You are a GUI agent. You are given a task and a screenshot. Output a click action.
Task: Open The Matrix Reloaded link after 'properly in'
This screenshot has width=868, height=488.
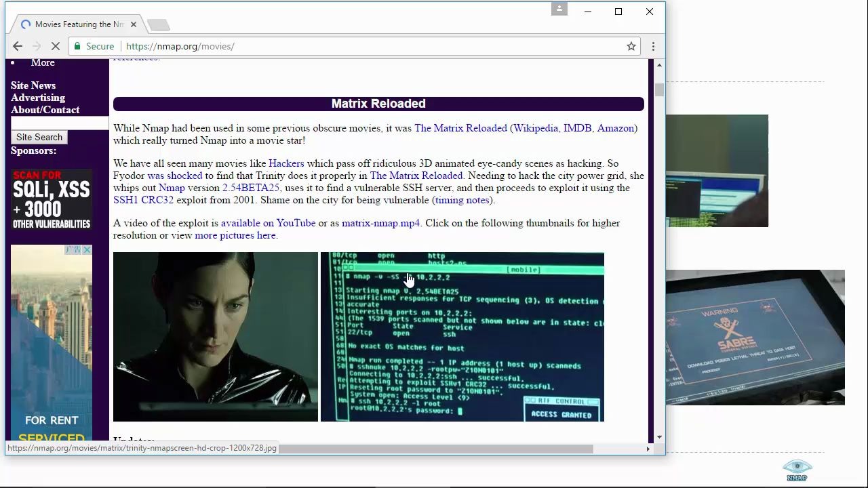(416, 176)
